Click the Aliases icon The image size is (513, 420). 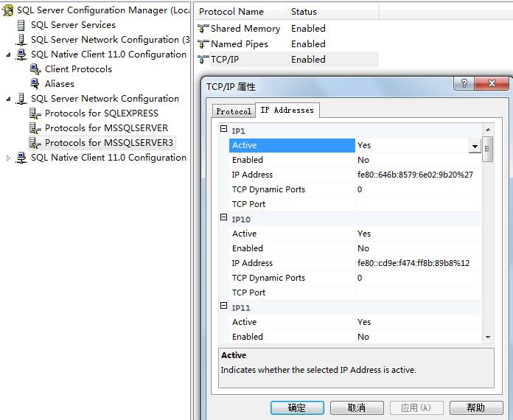point(35,84)
